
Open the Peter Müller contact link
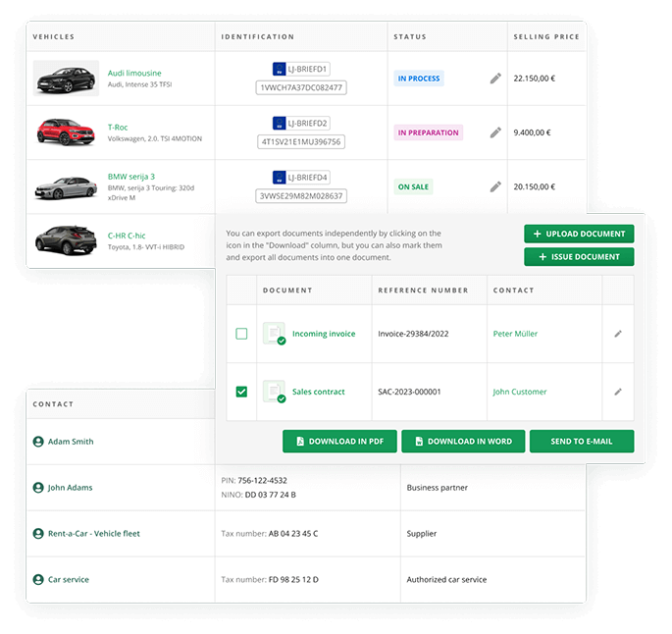click(514, 335)
